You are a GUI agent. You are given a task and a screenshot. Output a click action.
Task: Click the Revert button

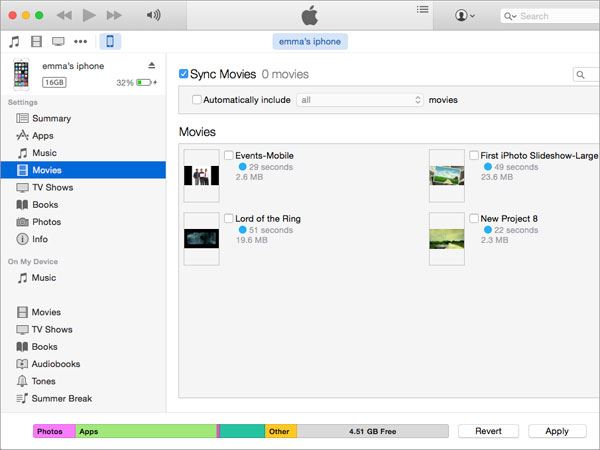tap(489, 431)
